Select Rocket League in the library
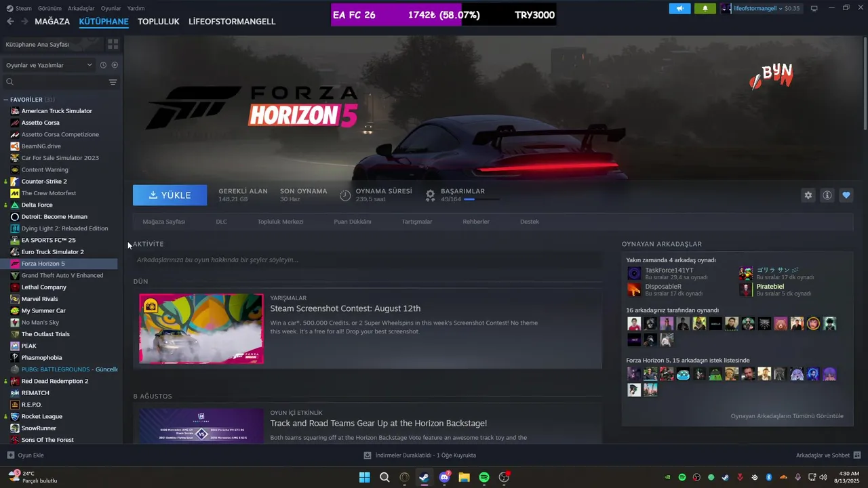868x488 pixels. point(42,416)
